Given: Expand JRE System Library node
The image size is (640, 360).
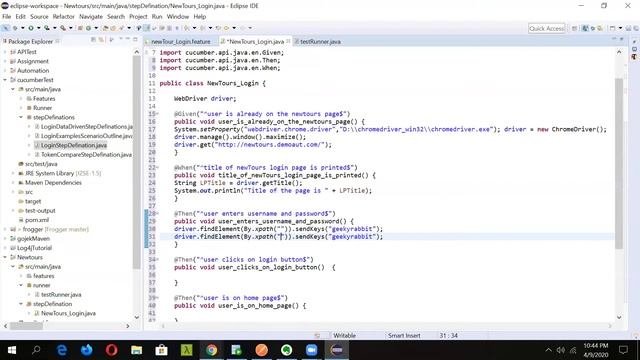Looking at the screenshot, I should pyautogui.click(x=13, y=173).
